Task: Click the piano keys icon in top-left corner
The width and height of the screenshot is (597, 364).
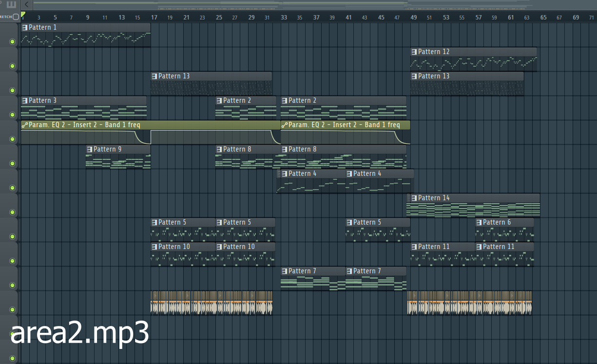Action: 11,4
